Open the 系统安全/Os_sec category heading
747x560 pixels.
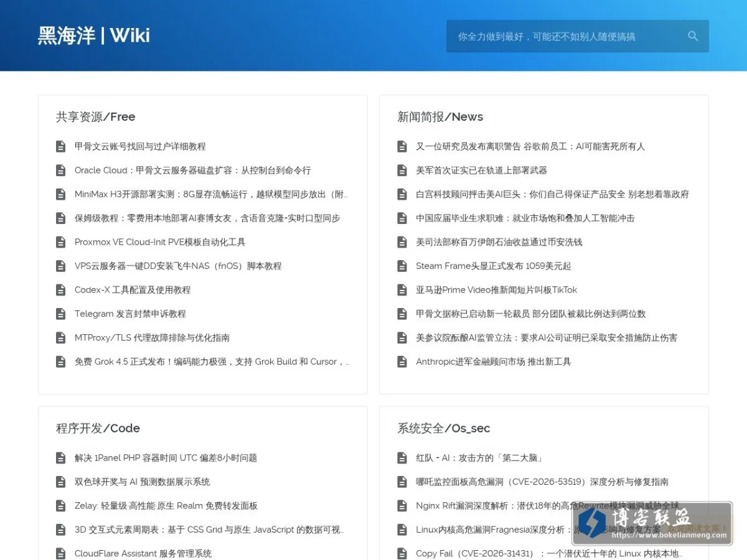click(x=444, y=428)
